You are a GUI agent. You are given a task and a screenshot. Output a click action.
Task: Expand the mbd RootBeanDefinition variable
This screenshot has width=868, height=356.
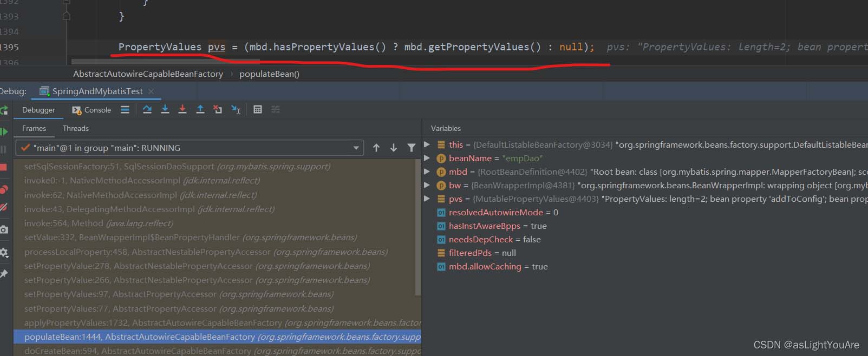coord(427,172)
